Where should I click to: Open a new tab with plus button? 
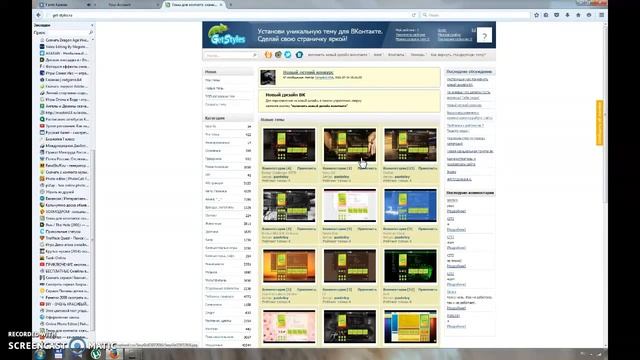tap(231, 4)
